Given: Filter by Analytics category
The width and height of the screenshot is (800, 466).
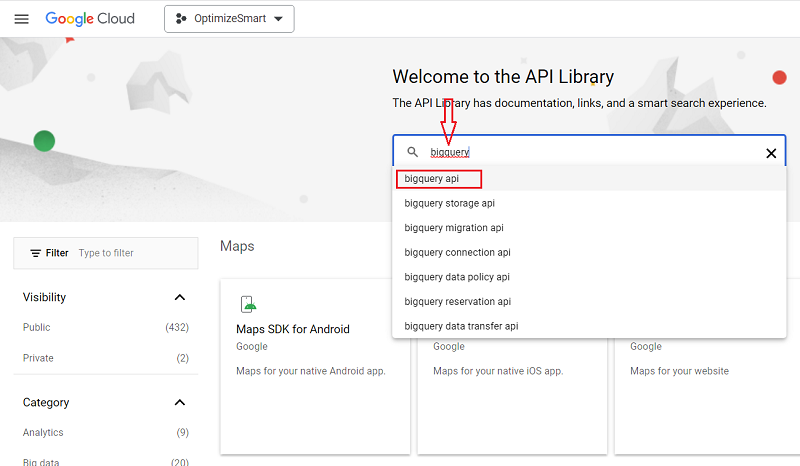Looking at the screenshot, I should (106, 432).
